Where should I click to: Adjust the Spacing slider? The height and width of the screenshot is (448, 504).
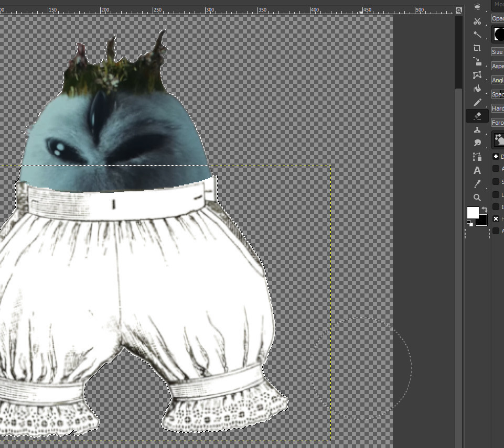coord(498,94)
